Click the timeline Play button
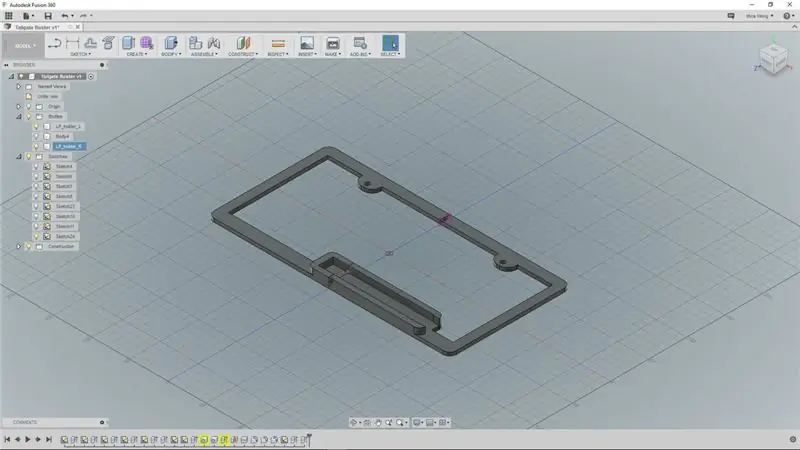This screenshot has width=800, height=450. pyautogui.click(x=28, y=439)
